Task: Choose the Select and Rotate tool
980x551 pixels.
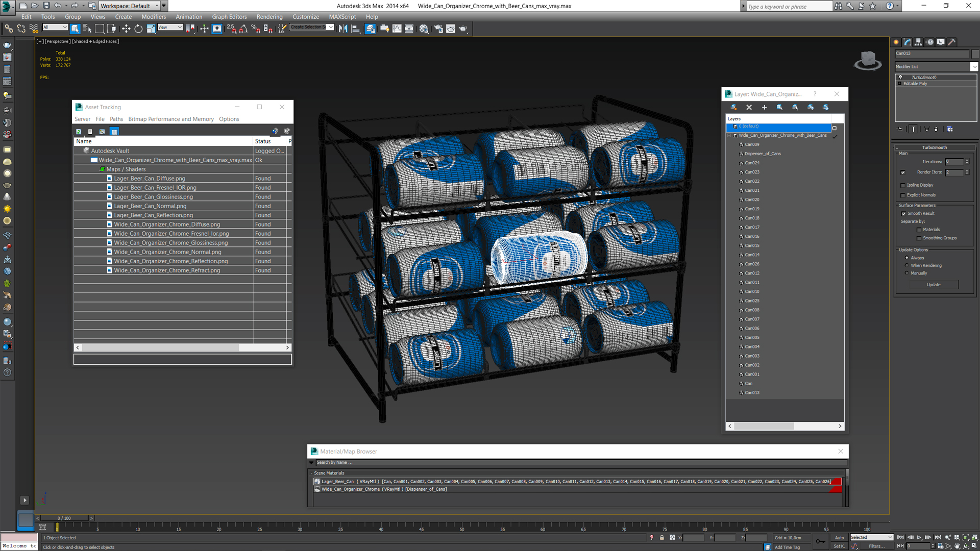Action: point(138,29)
